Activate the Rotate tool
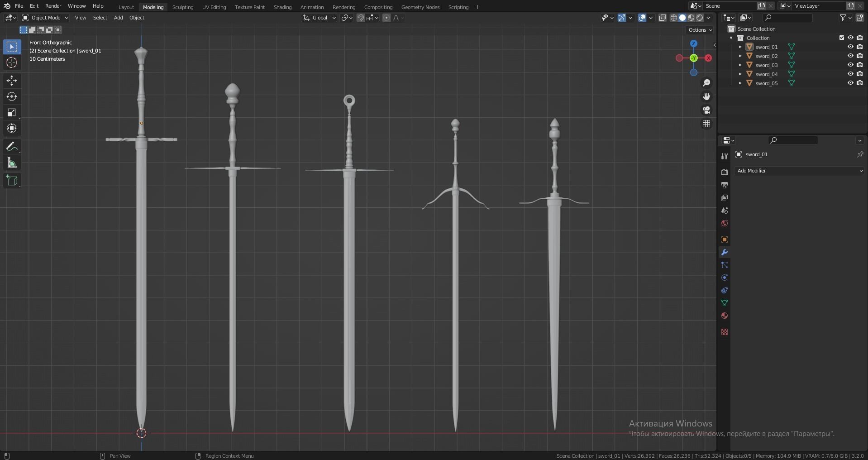868x460 pixels. pyautogui.click(x=11, y=96)
